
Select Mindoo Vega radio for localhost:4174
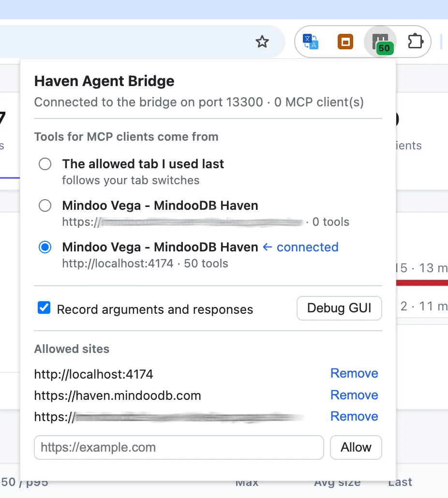(x=45, y=247)
